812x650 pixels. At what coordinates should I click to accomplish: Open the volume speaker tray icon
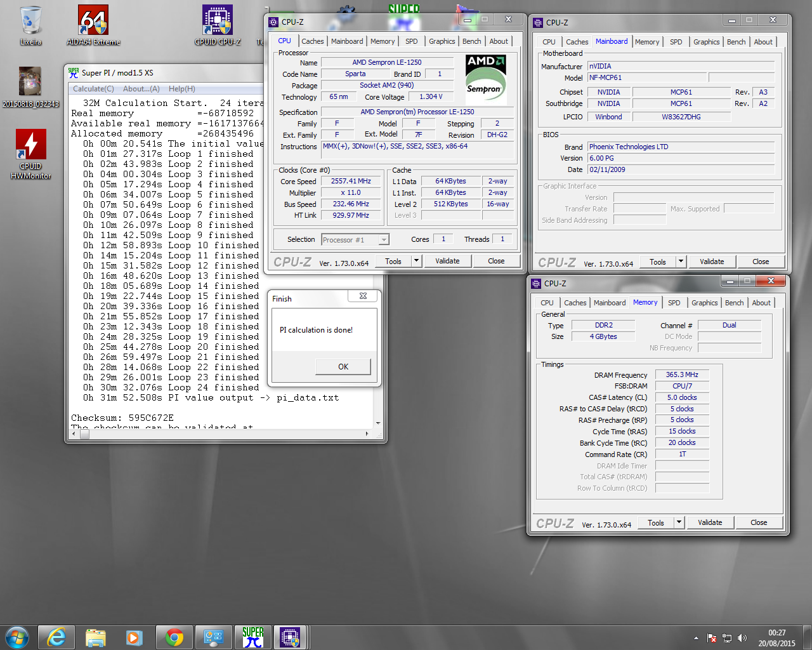[742, 638]
